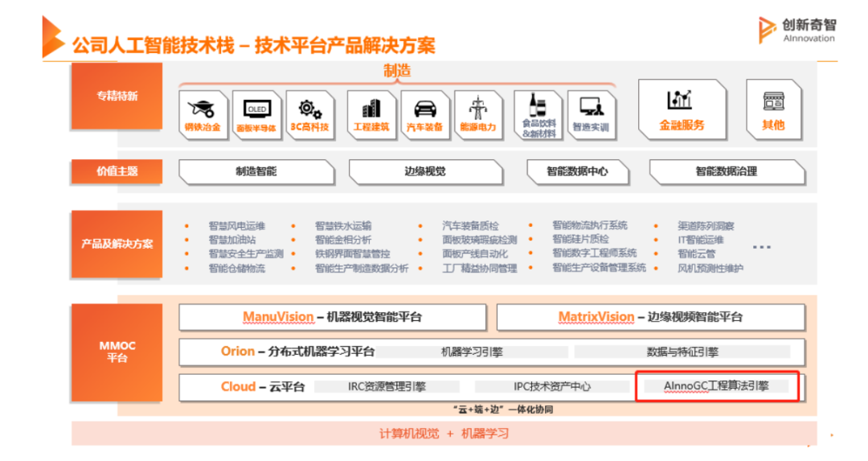
Task: Click the 其他 storefront icon
Action: (773, 101)
